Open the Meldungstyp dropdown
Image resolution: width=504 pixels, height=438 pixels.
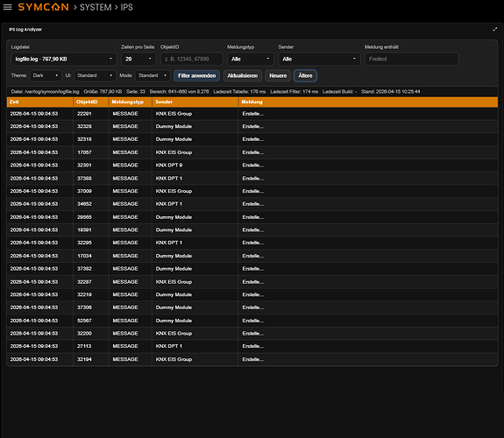[251, 59]
